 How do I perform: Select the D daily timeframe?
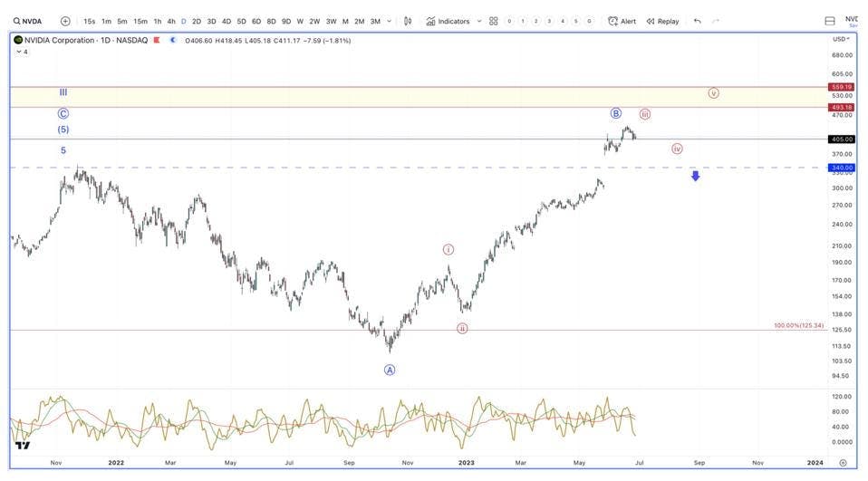tap(184, 21)
